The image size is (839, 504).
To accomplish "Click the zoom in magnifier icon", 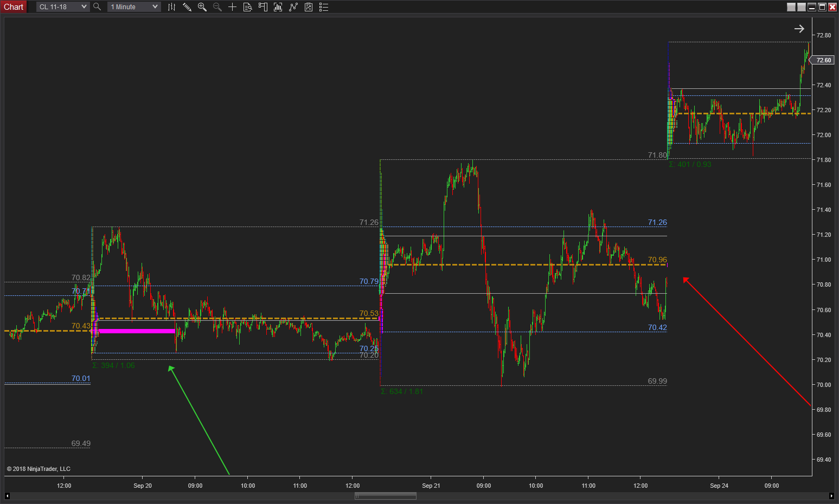I will coord(202,7).
